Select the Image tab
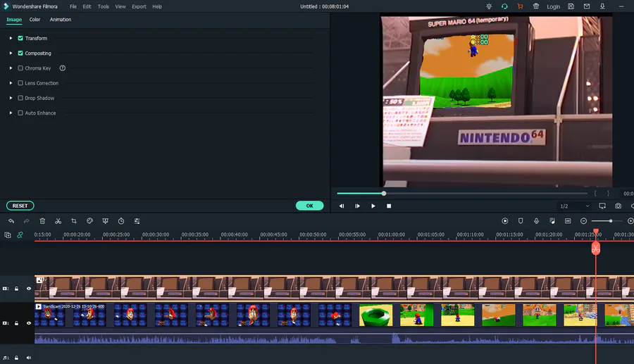The width and height of the screenshot is (634, 364). click(x=14, y=20)
